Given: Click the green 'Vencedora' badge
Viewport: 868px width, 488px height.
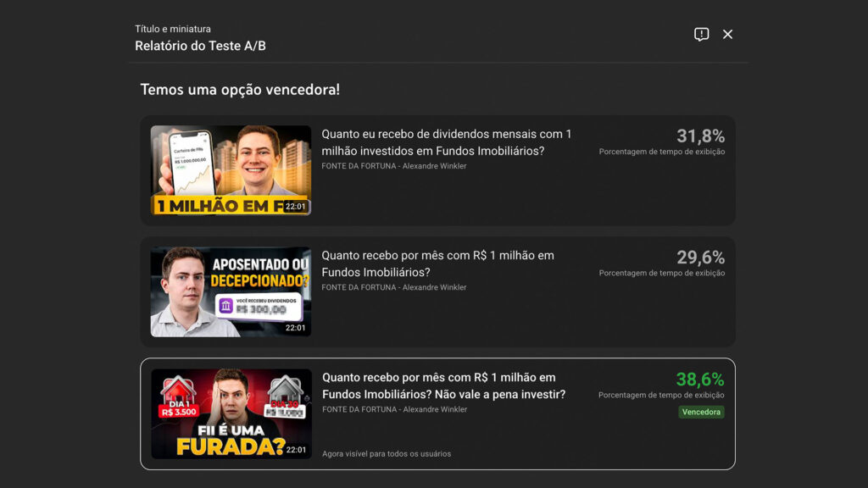Looking at the screenshot, I should click(701, 412).
